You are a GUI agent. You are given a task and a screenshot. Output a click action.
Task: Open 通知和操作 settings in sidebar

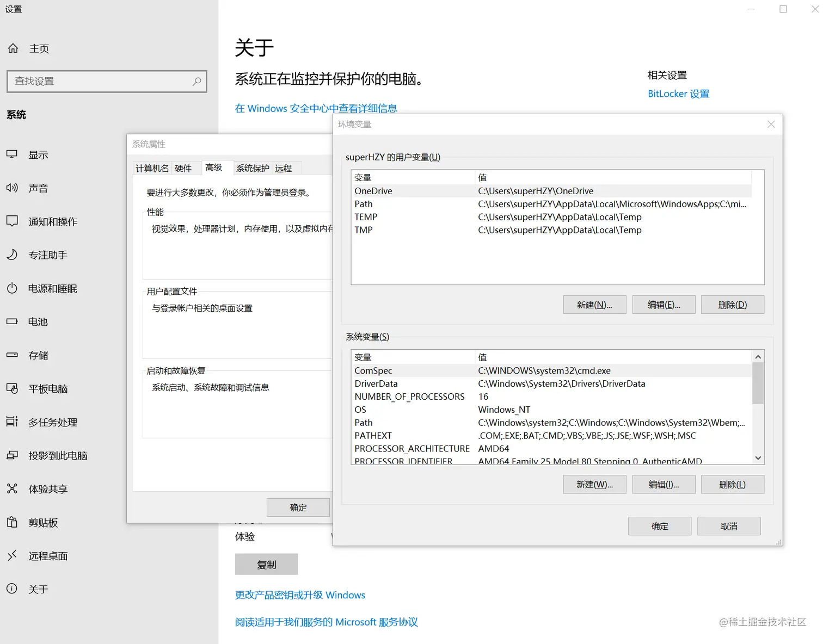[x=54, y=221]
